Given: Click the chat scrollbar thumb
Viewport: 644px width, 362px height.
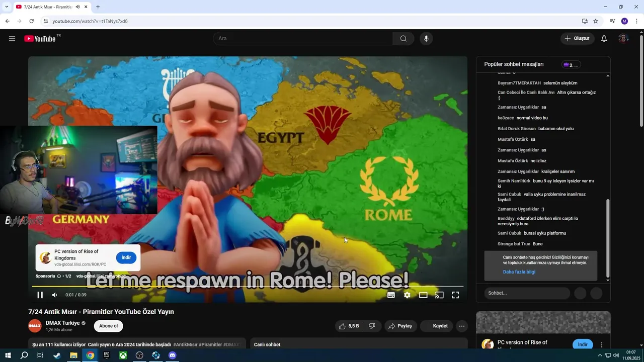Looking at the screenshot, I should 608,238.
